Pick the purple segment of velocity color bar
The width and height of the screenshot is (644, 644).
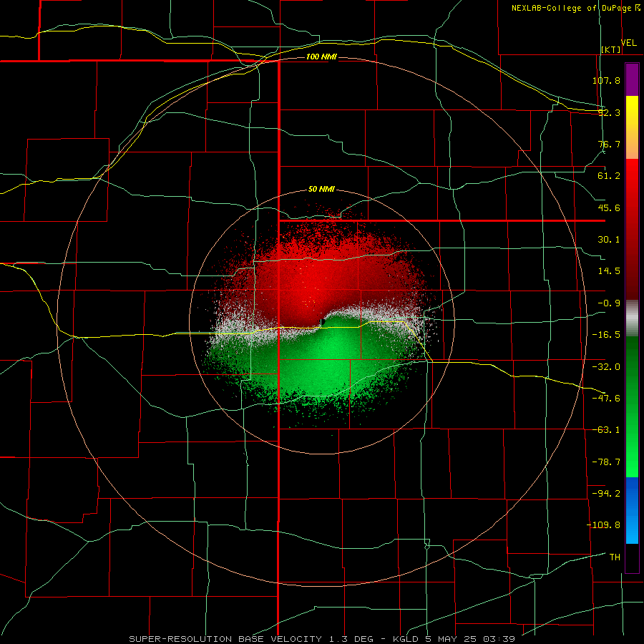[x=632, y=79]
